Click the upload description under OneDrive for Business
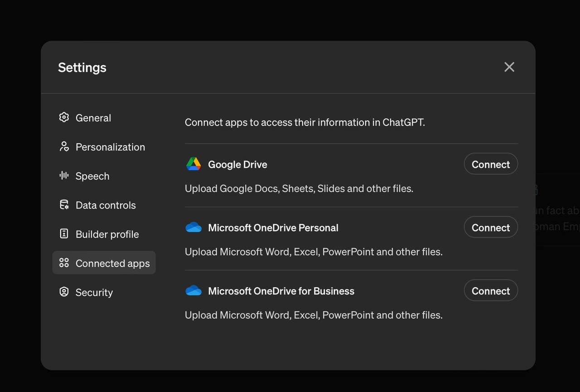Viewport: 580px width, 392px height. [314, 315]
